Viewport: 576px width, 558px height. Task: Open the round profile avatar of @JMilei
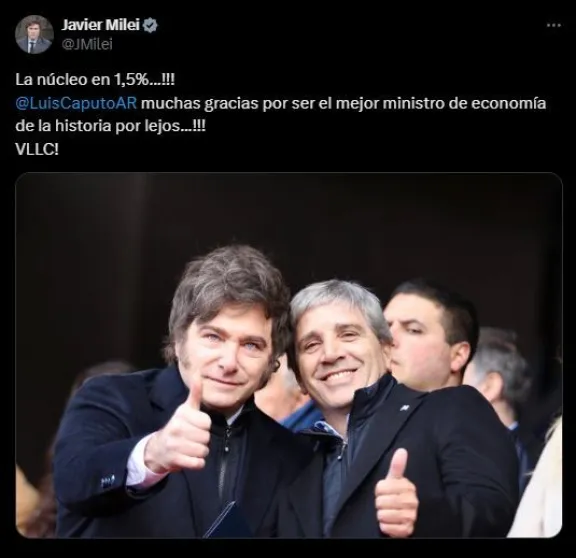(x=34, y=35)
